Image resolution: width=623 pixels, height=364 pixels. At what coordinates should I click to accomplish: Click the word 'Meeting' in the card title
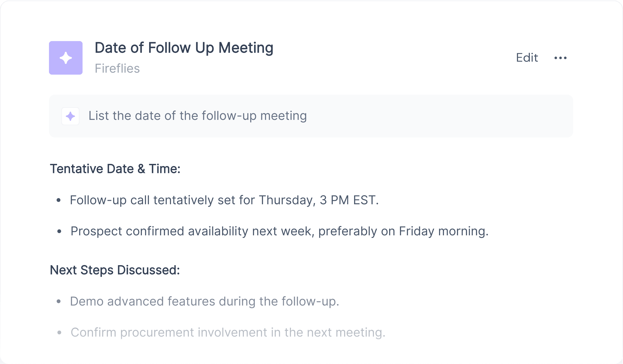246,48
